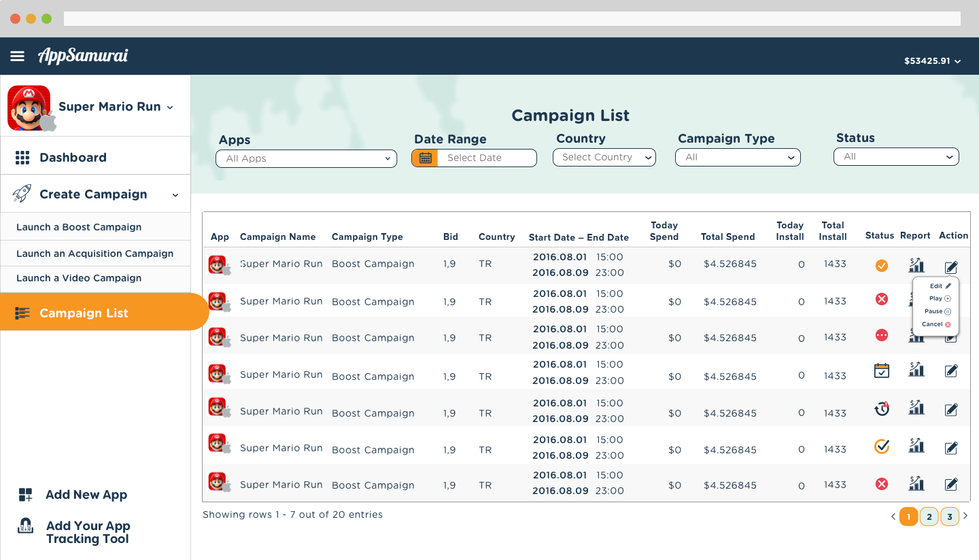Go to page 1 of the table
This screenshot has width=979, height=560.
(908, 517)
